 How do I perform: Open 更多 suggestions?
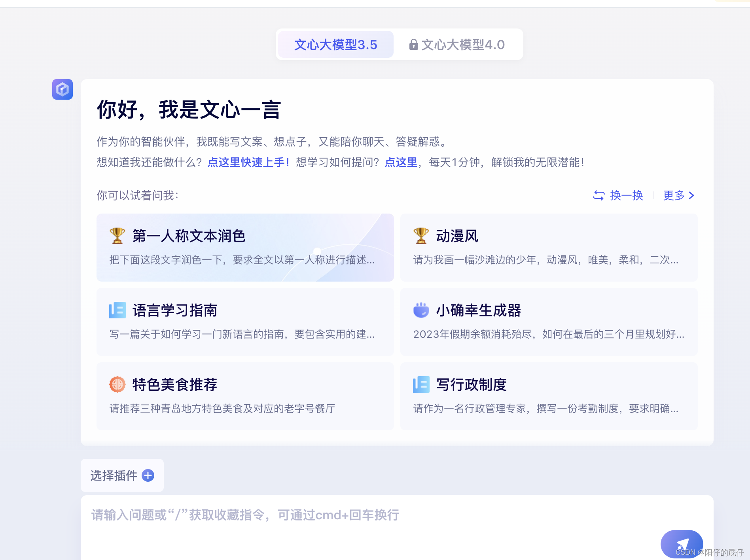tap(679, 195)
